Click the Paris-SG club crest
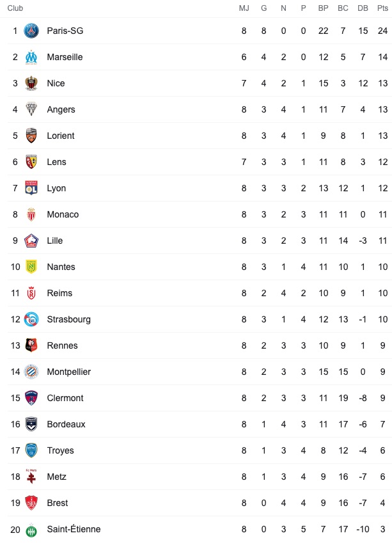This screenshot has width=392, height=547. click(x=31, y=31)
